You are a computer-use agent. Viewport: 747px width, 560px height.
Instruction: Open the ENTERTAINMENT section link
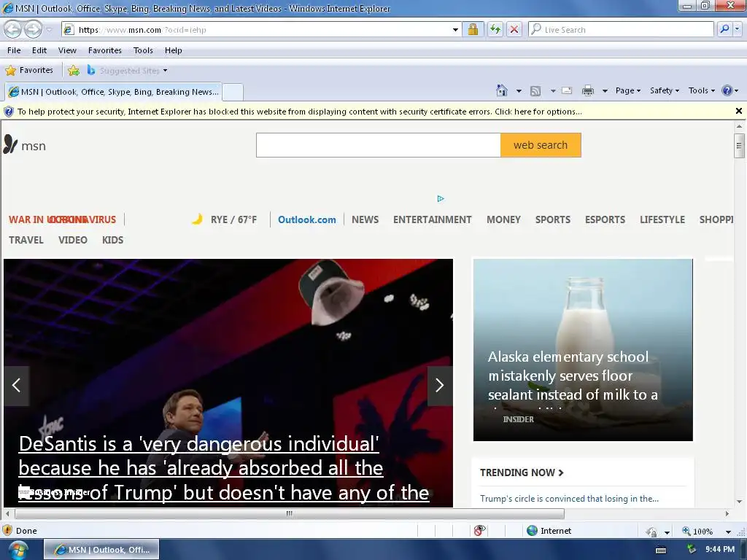pos(432,219)
